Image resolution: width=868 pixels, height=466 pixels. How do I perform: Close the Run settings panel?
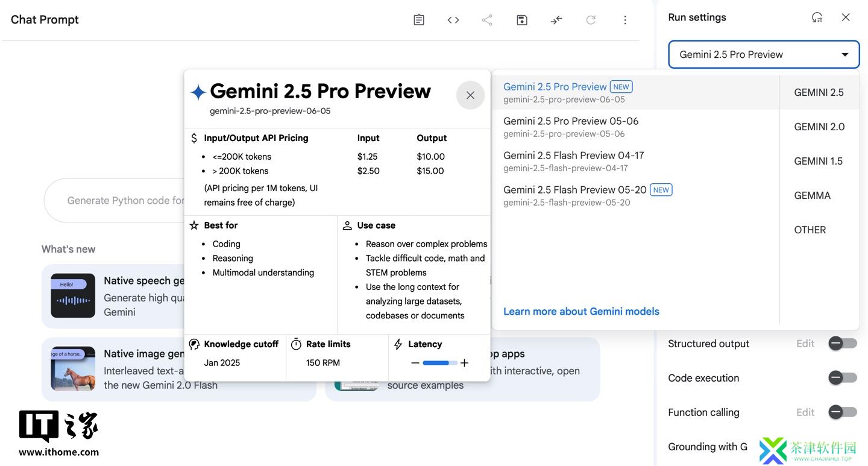point(846,17)
